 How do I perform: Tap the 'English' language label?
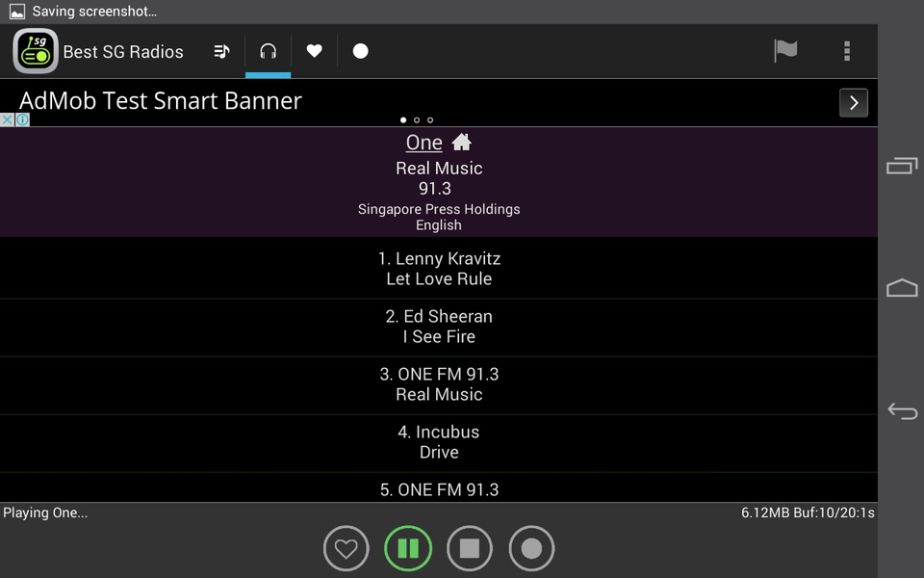(x=439, y=225)
